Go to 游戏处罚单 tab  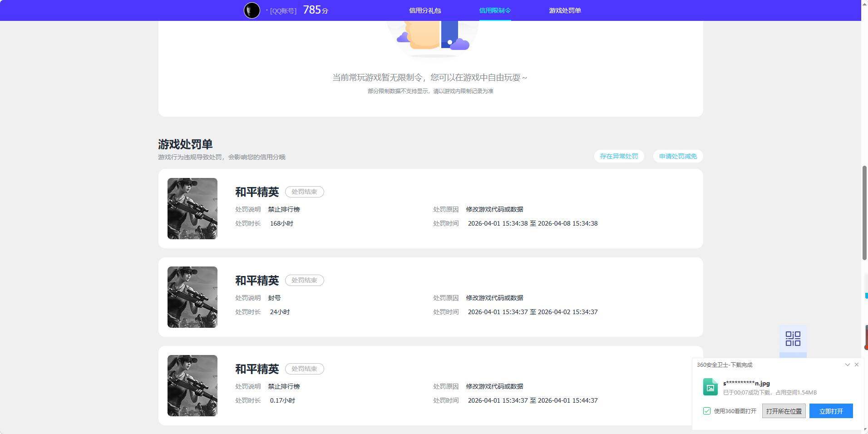click(565, 10)
